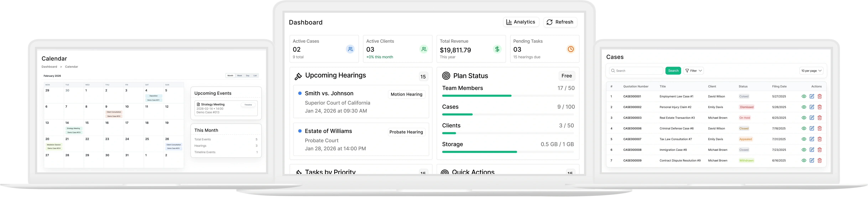Delete case CASE000003 with trash icon
Viewport: 868px width, 198px height.
[819, 118]
